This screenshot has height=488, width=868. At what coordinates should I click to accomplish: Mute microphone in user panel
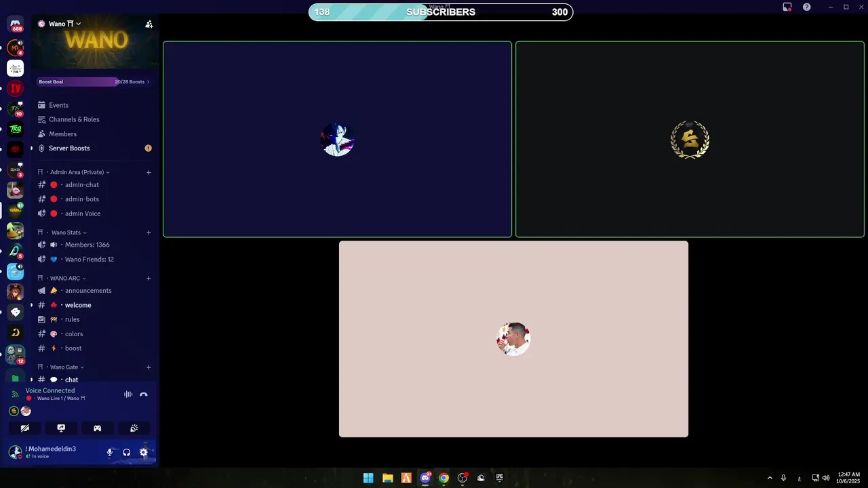(x=110, y=452)
